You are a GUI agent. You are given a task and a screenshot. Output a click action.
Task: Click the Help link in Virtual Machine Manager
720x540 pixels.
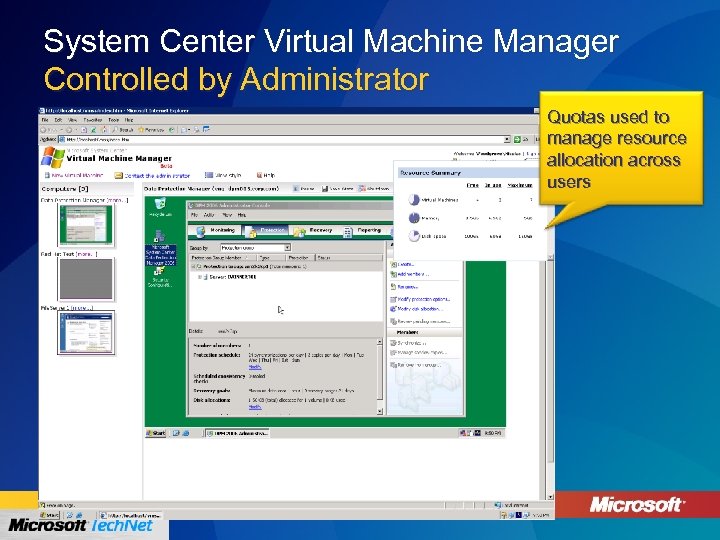pos(269,175)
